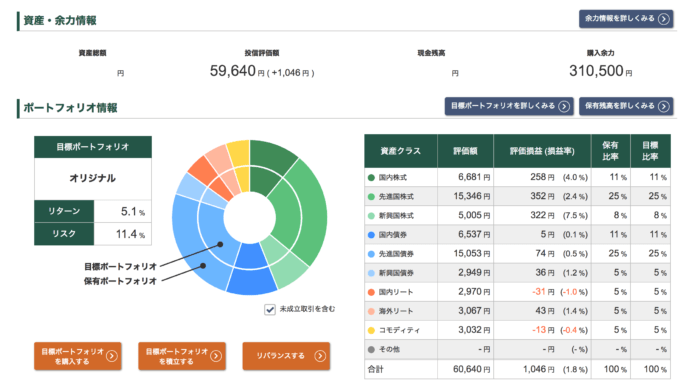
Task: Click arrow icon on 購入する button
Action: tap(111, 356)
